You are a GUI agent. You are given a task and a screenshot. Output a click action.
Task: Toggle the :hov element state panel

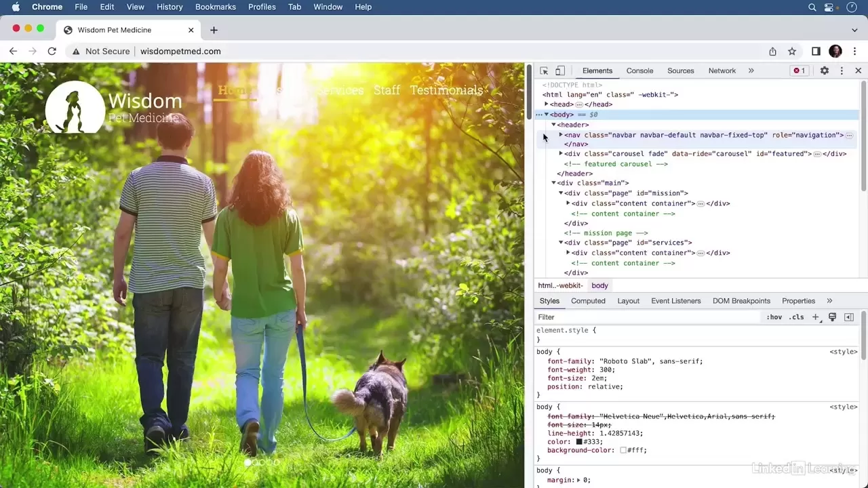[774, 317]
